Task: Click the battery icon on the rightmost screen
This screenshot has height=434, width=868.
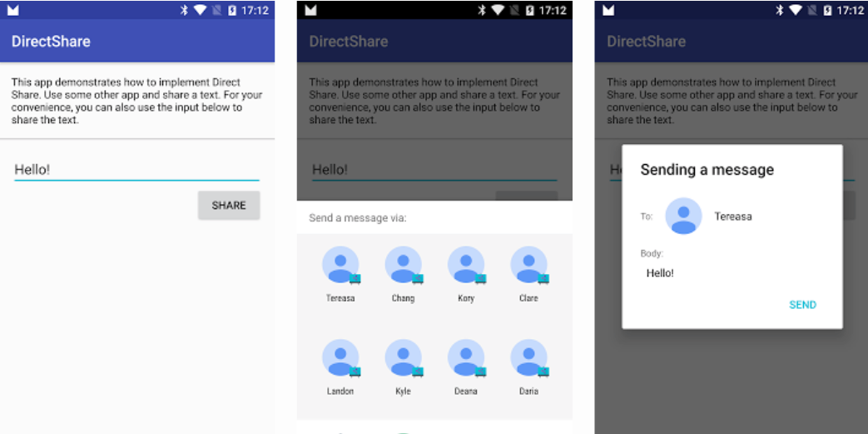Action: 827,11
